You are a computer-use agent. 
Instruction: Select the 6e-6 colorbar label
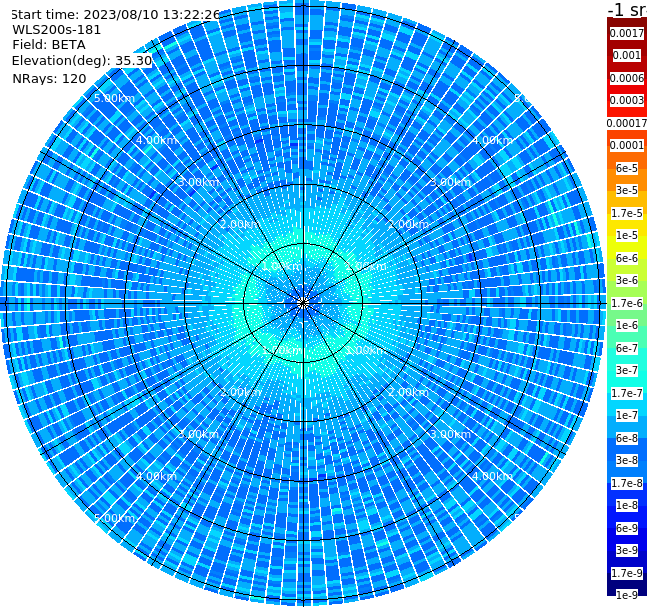pyautogui.click(x=627, y=258)
